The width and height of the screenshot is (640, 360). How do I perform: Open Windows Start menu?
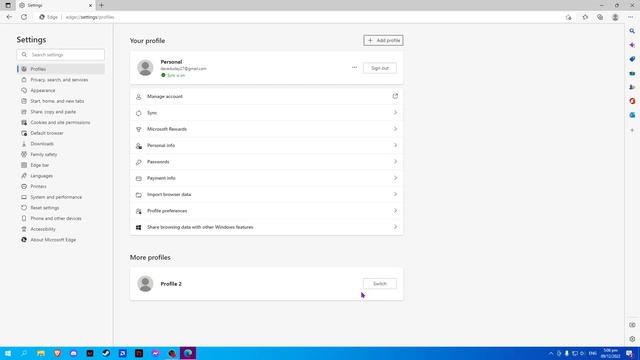point(8,353)
